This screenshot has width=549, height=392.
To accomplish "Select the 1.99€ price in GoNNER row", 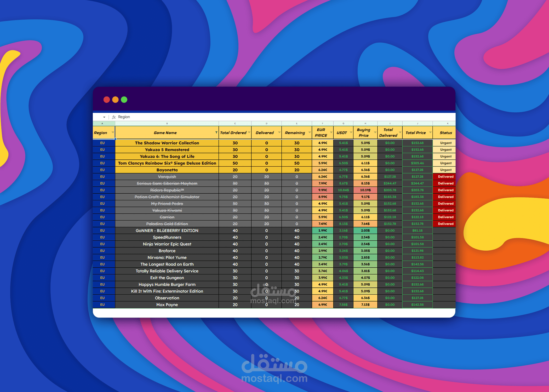I will click(323, 230).
